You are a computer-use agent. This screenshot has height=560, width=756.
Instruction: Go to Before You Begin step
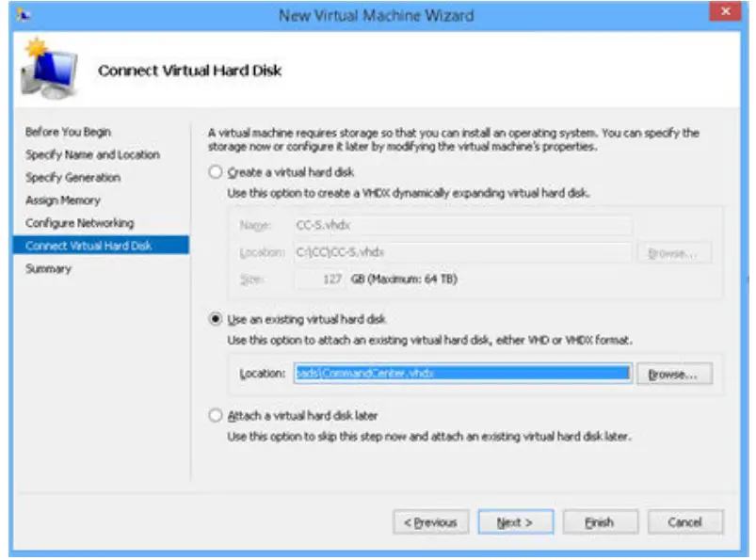(x=68, y=132)
